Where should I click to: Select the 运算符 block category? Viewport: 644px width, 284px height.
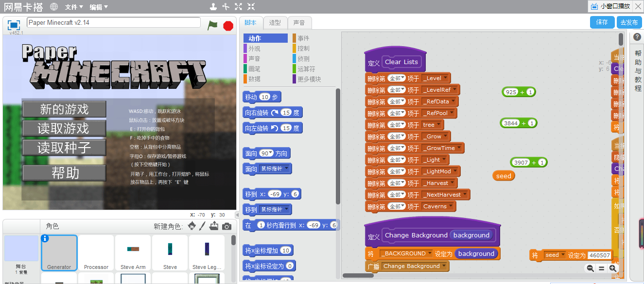(314, 69)
